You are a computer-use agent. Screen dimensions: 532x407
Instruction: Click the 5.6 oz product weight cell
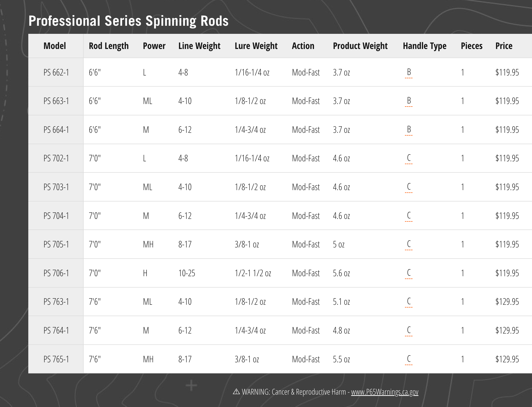[x=341, y=273]
